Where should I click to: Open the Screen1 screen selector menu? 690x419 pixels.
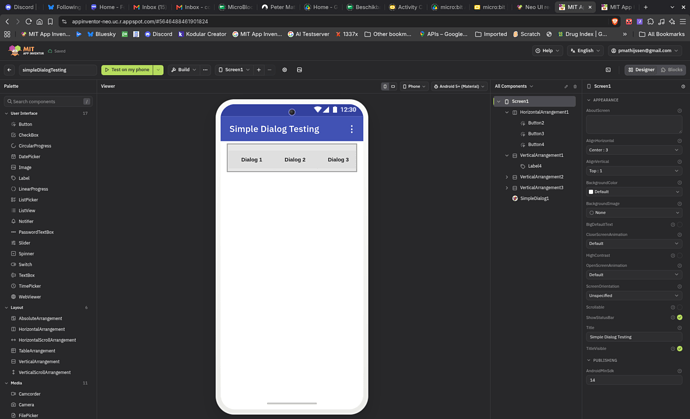234,70
